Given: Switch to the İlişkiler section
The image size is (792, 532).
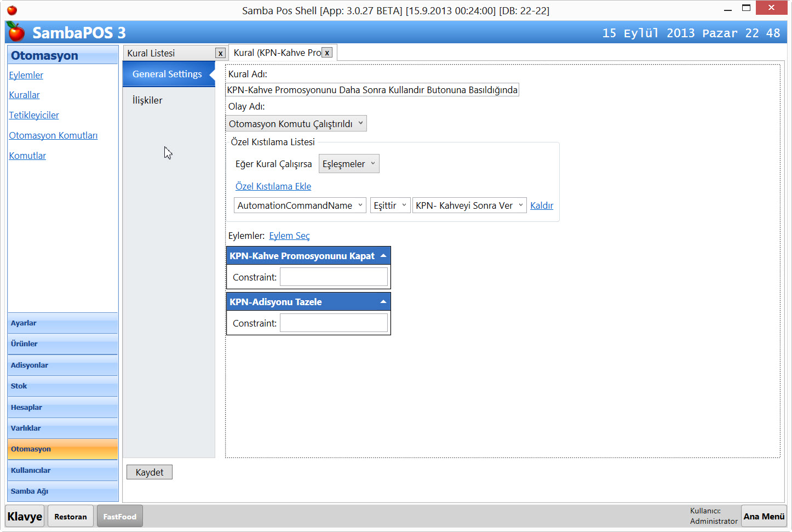Looking at the screenshot, I should click(147, 100).
